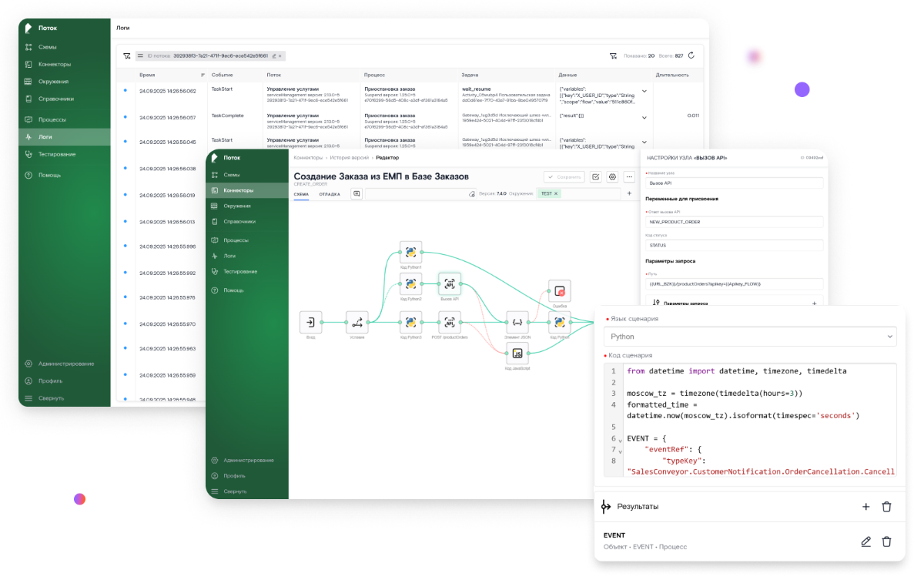Fold the EVENT block at code line 6
The width and height of the screenshot is (924, 580).
pyautogui.click(x=621, y=440)
